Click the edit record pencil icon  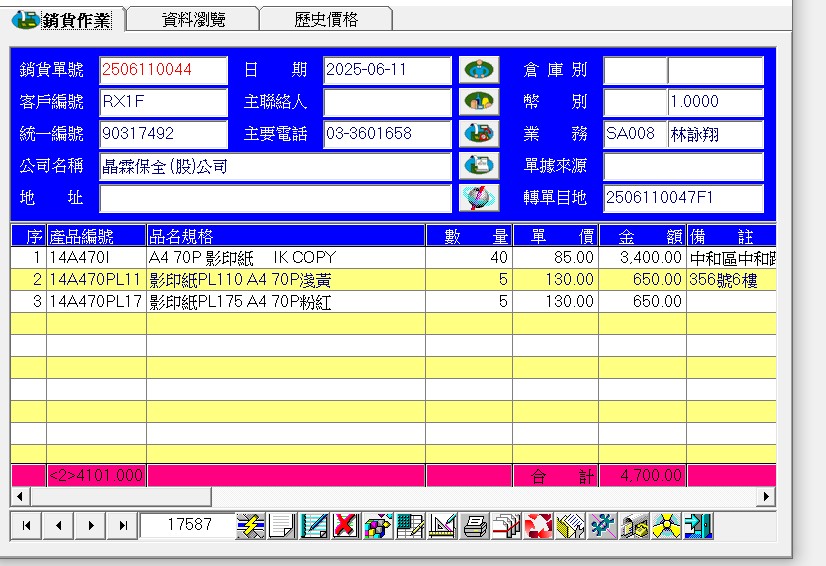pyautogui.click(x=314, y=525)
